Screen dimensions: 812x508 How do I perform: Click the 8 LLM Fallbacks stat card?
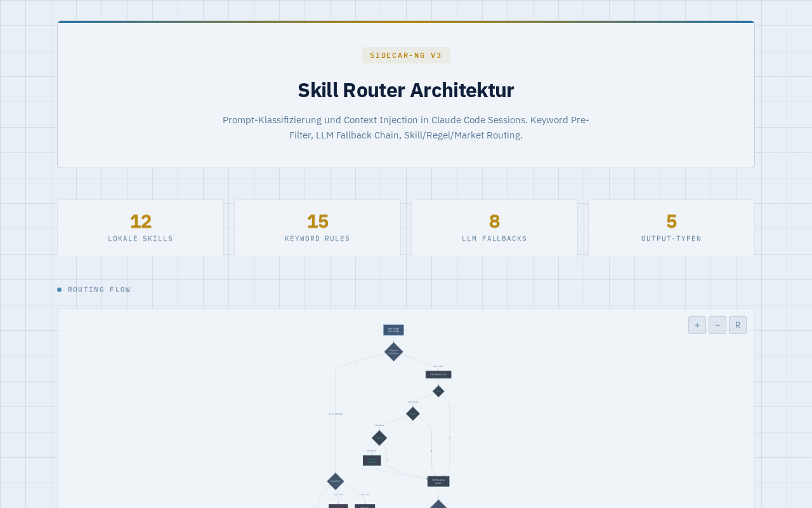click(x=494, y=228)
